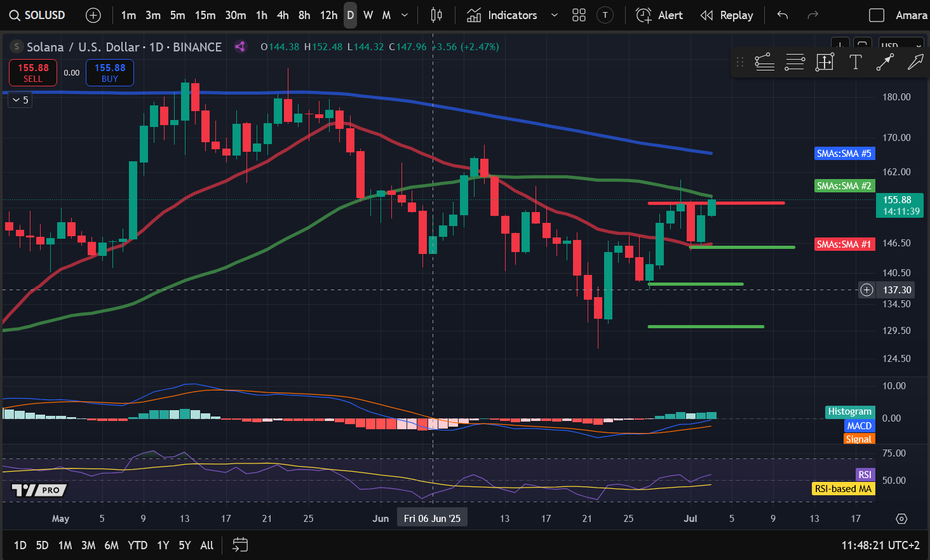The height and width of the screenshot is (560, 930).
Task: Click the active D daily interval
Action: pyautogui.click(x=351, y=15)
